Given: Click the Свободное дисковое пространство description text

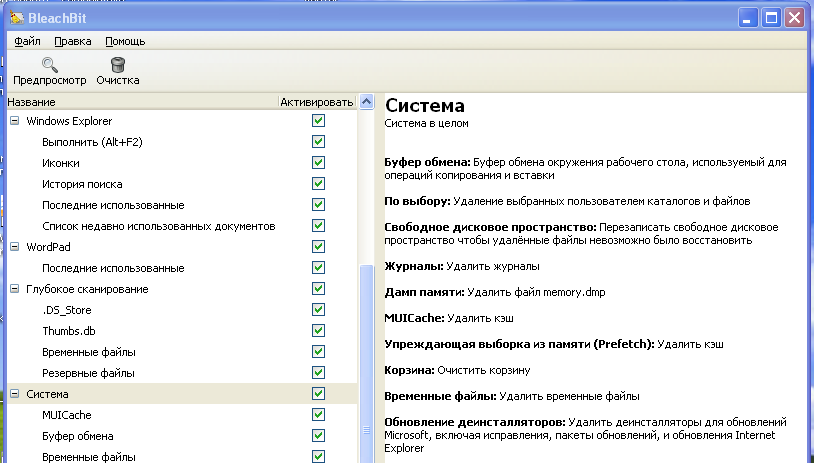Looking at the screenshot, I should (581, 234).
